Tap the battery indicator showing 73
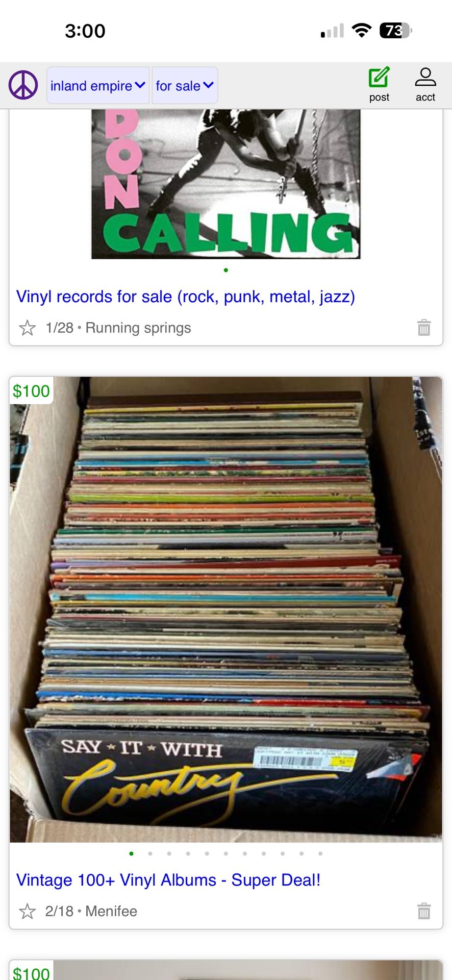 click(396, 31)
